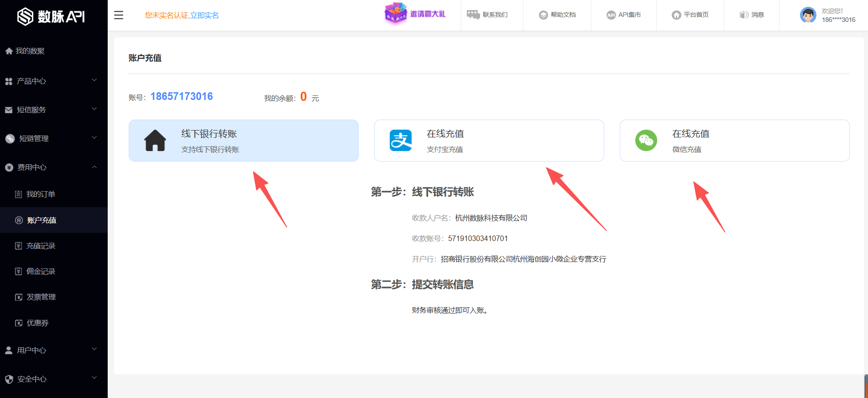Click the 立即实名 verification link
This screenshot has height=398, width=868.
pos(204,16)
